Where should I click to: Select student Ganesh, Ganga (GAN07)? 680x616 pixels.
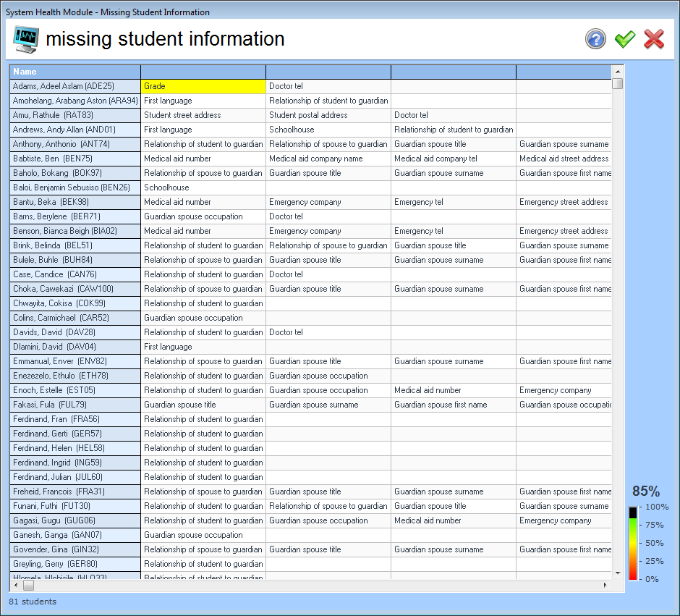pyautogui.click(x=75, y=535)
